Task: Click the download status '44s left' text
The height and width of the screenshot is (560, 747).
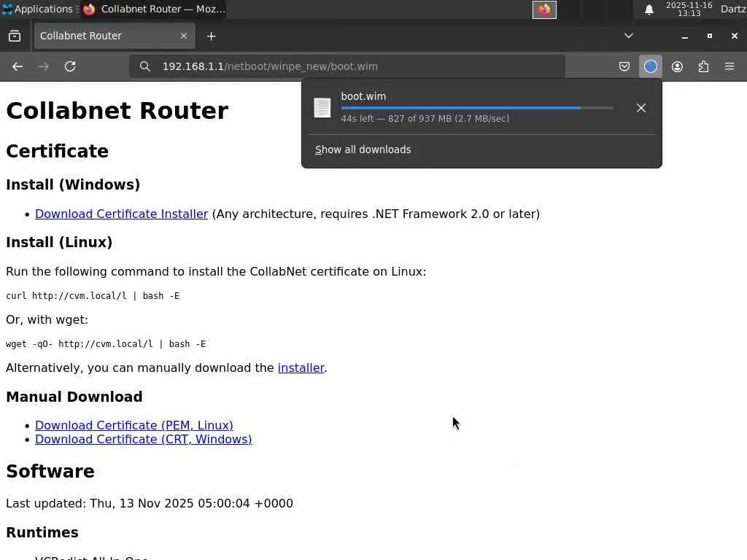Action: [425, 119]
